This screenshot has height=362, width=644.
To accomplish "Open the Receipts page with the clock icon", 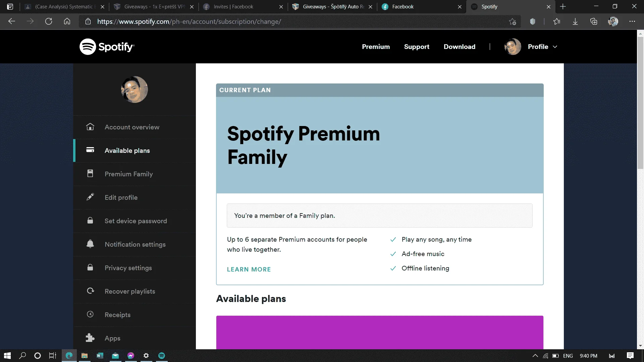I will point(135,315).
